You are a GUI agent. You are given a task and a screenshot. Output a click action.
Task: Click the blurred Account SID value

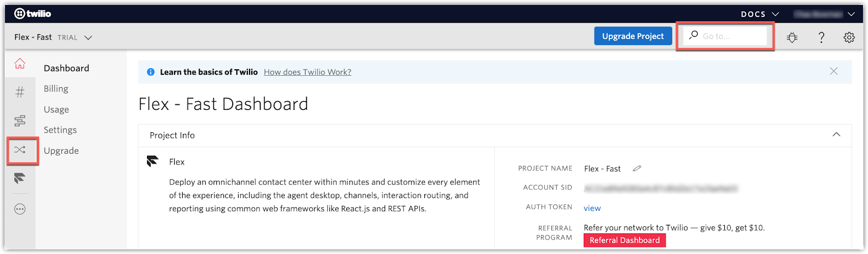pyautogui.click(x=661, y=188)
